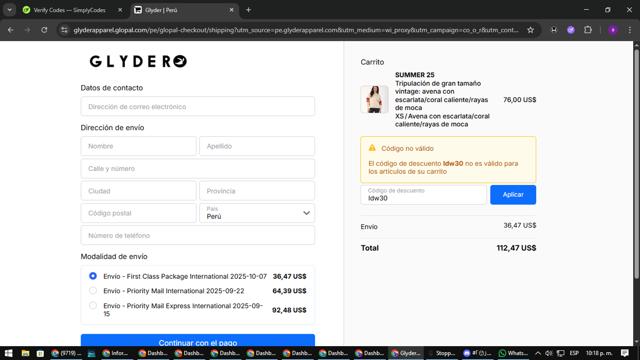Select Priority Mail Express International shipping

click(93, 305)
